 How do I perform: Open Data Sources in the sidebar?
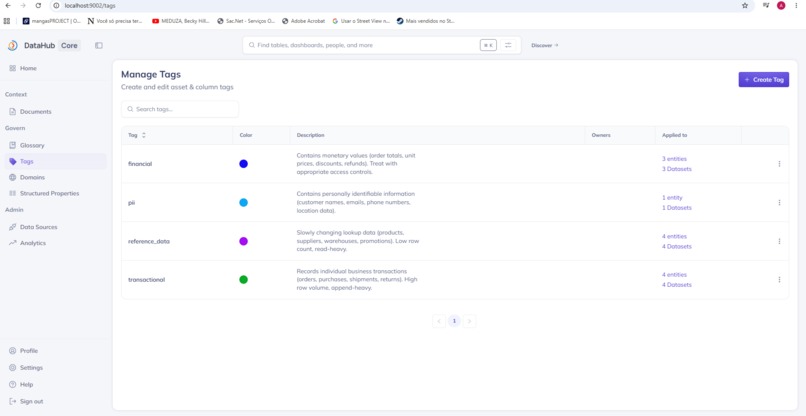point(56,227)
